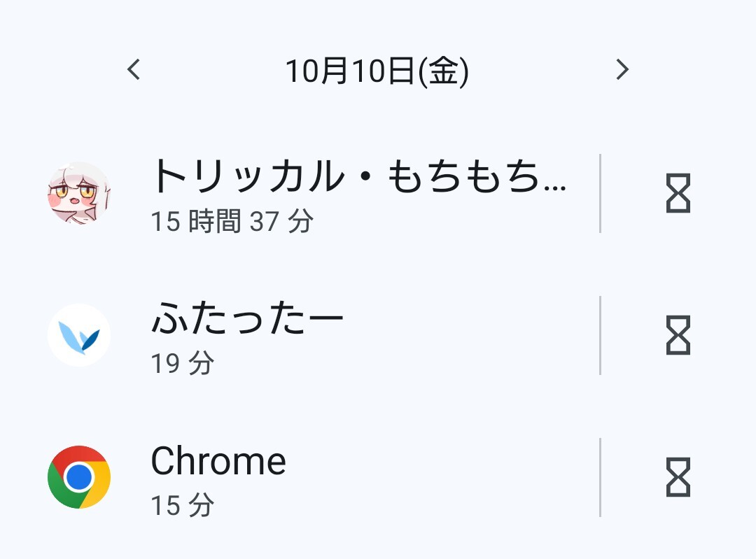Click the divider beside トリッカル timer
Viewport: 756px width, 559px height.
600,194
